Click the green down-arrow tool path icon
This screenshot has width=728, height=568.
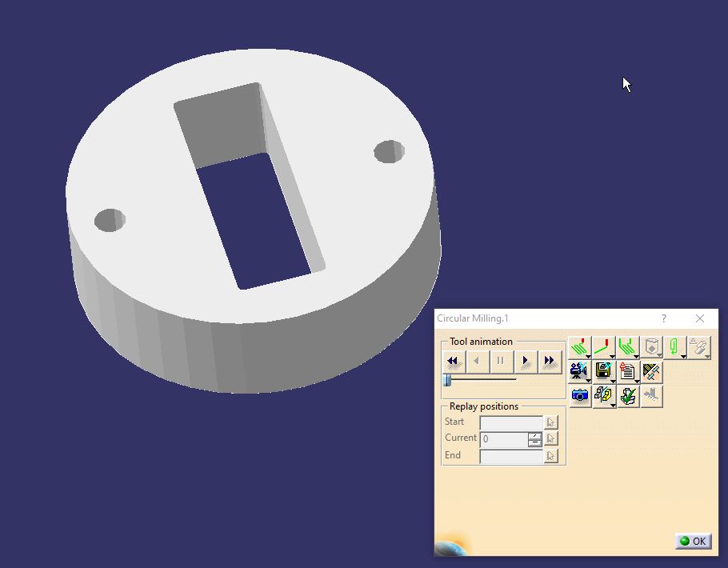(x=675, y=347)
